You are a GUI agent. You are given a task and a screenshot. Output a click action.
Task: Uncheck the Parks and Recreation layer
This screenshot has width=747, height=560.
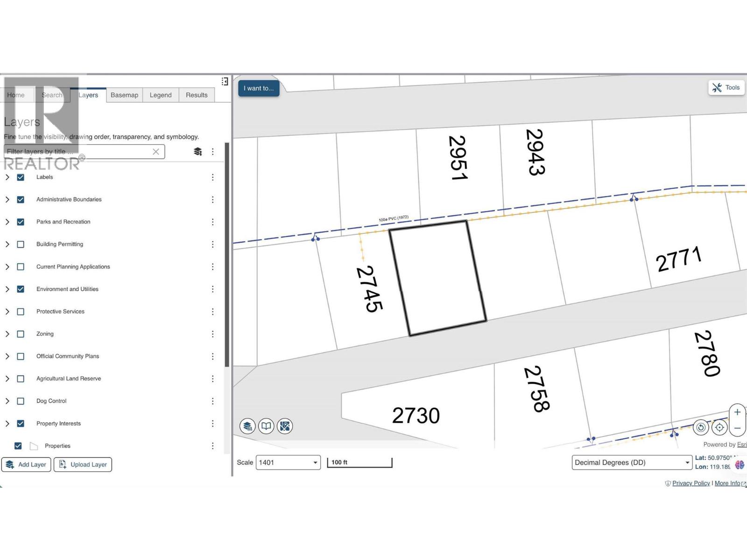click(21, 222)
